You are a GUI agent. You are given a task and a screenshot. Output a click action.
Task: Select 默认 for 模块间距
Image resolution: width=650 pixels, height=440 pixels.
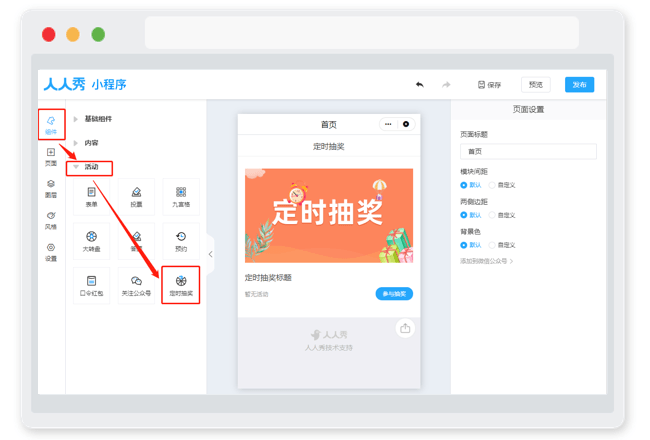tap(471, 185)
